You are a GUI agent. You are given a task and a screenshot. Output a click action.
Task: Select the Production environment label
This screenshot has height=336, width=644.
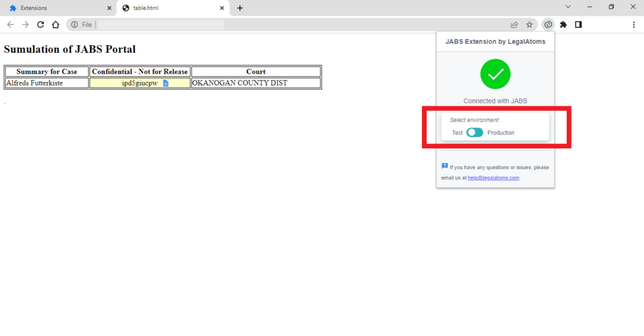[x=501, y=133]
